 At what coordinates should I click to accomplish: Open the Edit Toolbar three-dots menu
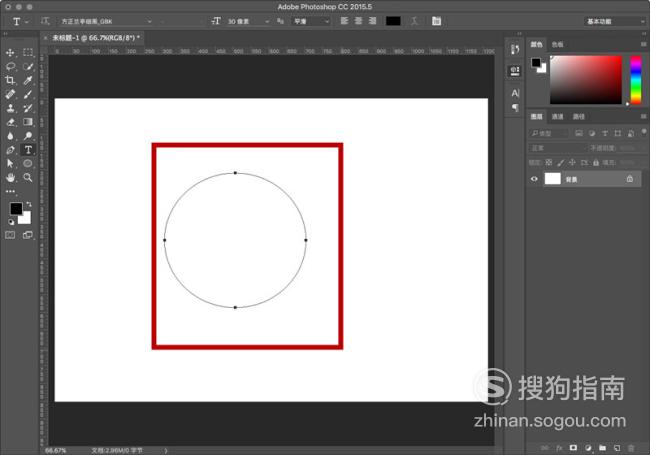10,191
